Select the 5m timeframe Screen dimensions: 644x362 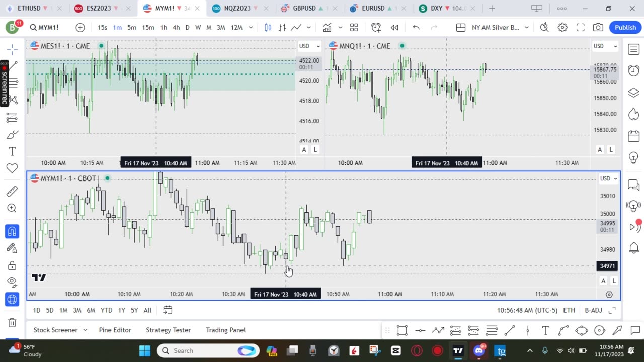(132, 28)
